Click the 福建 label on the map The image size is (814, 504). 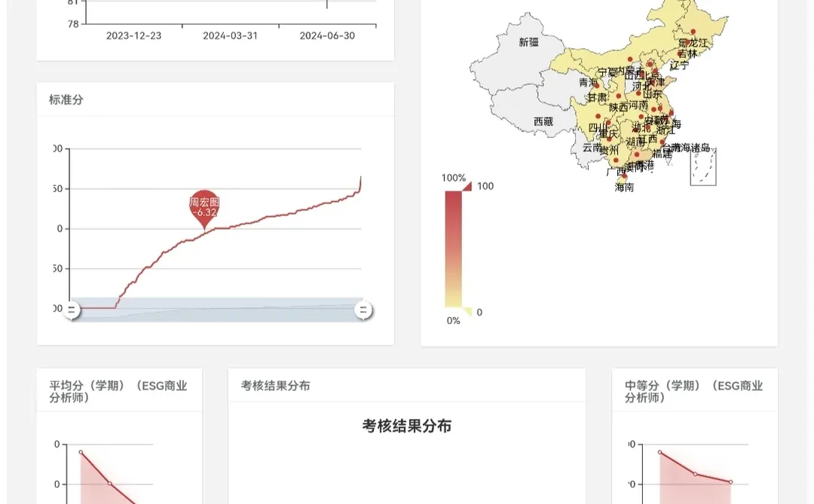click(662, 154)
